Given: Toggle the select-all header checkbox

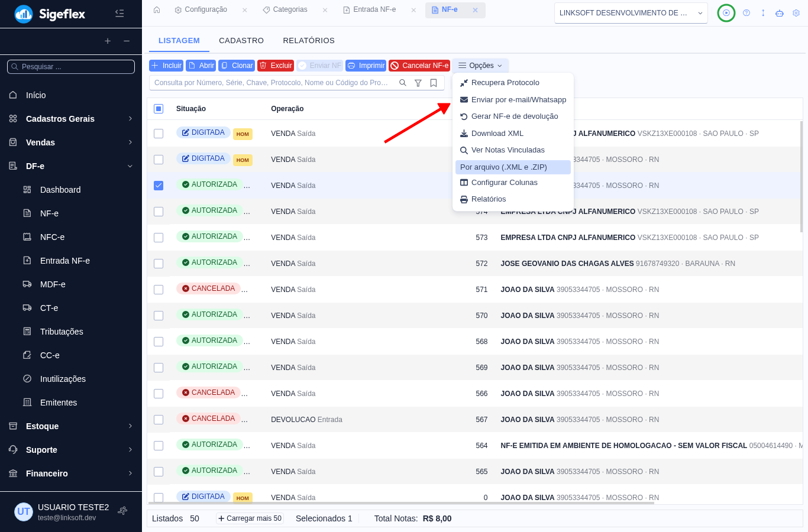Looking at the screenshot, I should tap(159, 109).
